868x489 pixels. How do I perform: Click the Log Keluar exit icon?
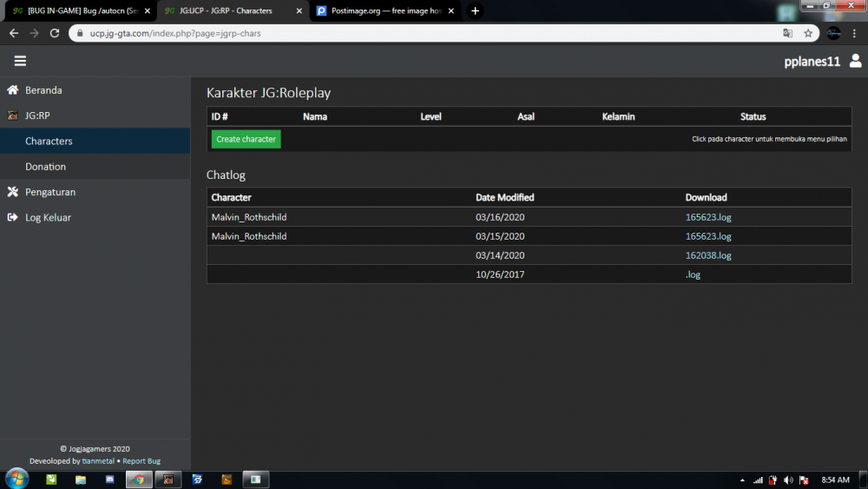[x=12, y=217]
